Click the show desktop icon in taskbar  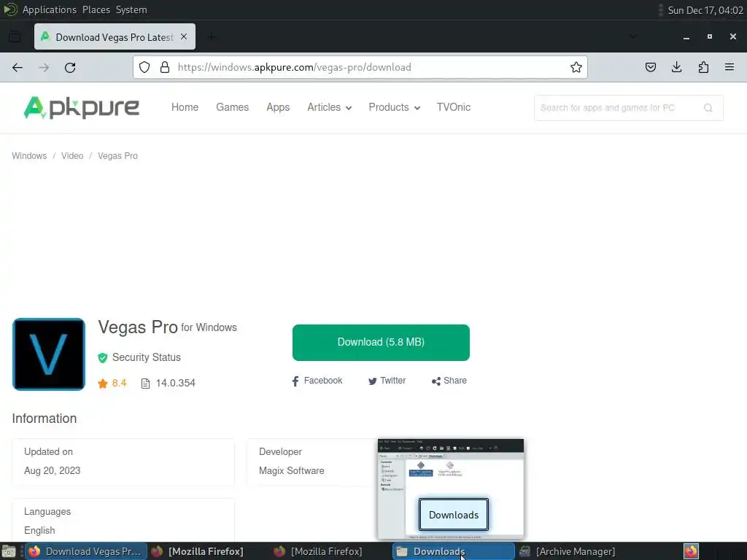[x=9, y=552]
